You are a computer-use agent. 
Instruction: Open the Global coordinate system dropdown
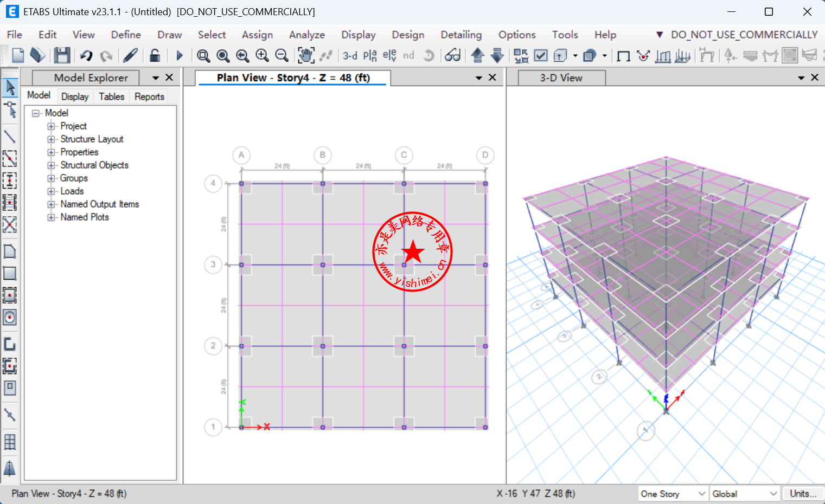pyautogui.click(x=745, y=494)
